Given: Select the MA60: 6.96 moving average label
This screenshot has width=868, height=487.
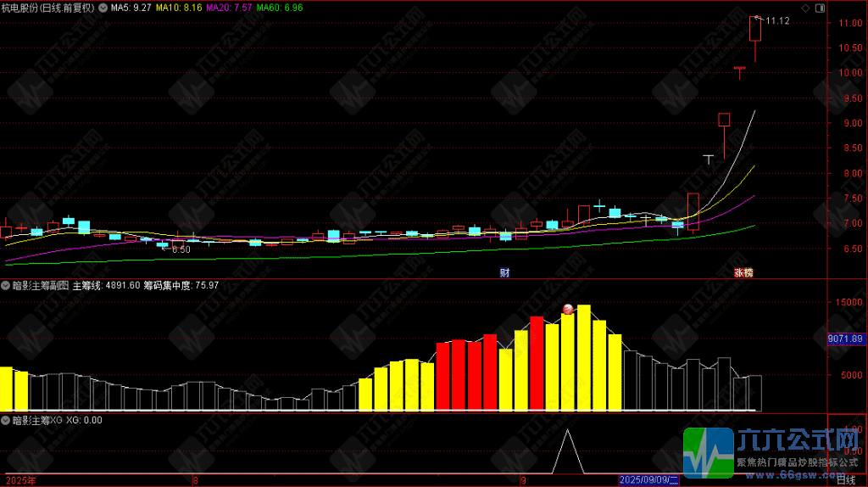Looking at the screenshot, I should 280,8.
